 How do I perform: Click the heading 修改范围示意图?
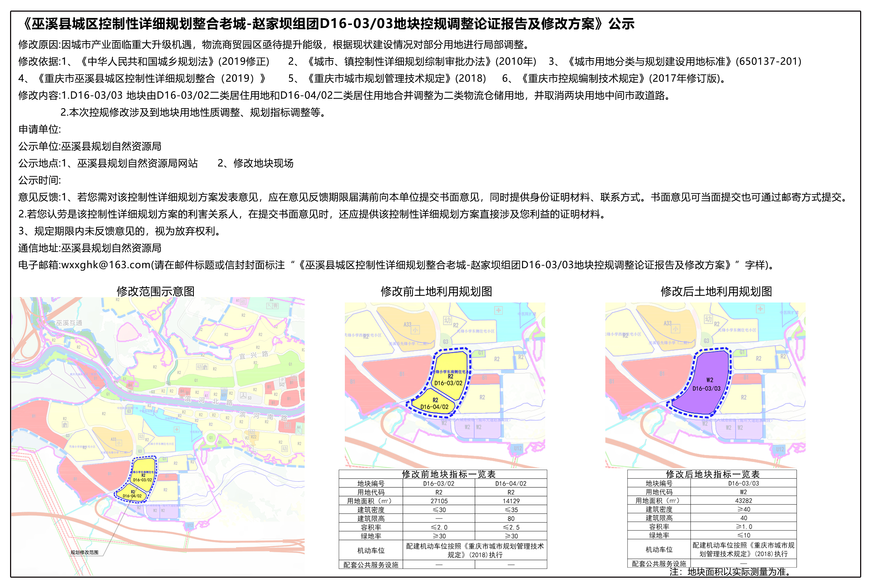point(156,292)
